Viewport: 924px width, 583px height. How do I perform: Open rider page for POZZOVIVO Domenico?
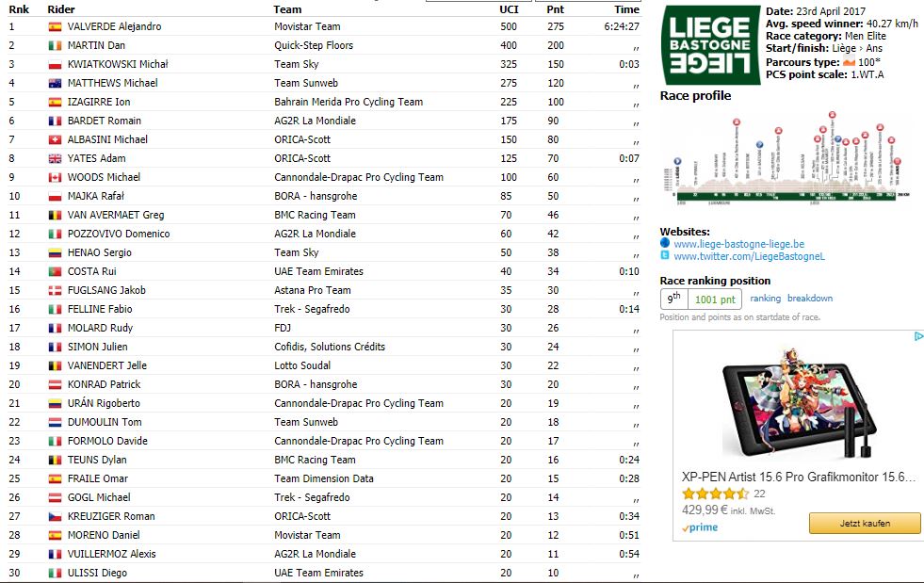click(119, 234)
